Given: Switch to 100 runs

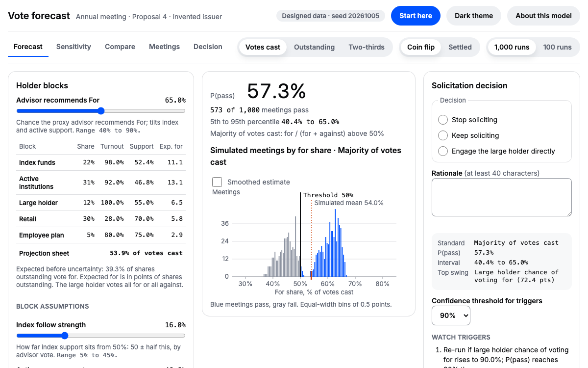Looking at the screenshot, I should pos(557,47).
